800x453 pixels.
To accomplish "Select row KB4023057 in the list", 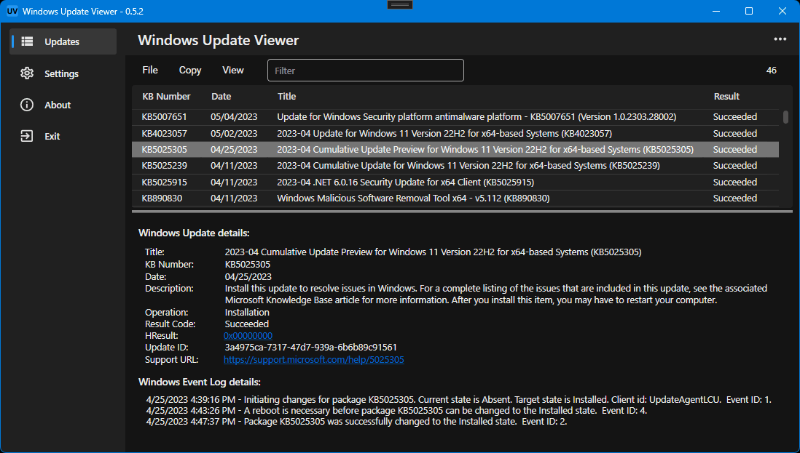I will pos(456,133).
